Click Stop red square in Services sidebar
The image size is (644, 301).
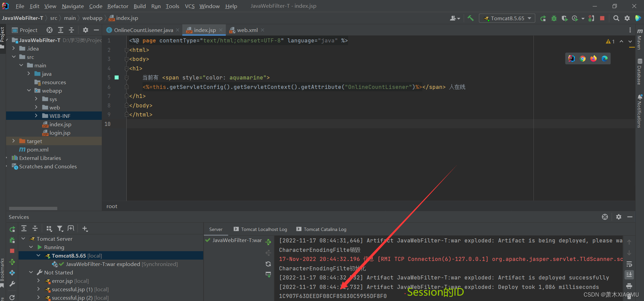[12, 251]
